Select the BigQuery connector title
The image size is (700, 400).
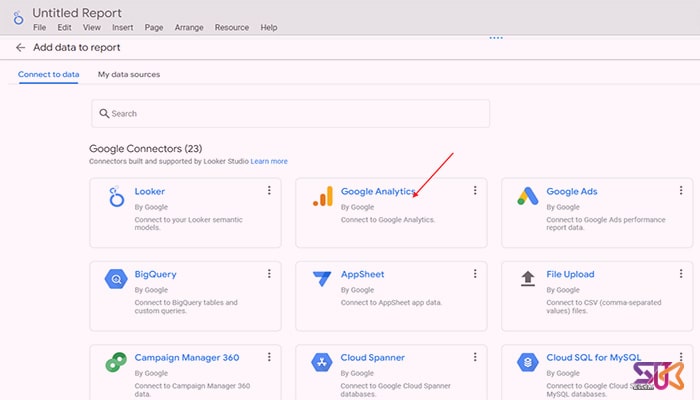(155, 275)
